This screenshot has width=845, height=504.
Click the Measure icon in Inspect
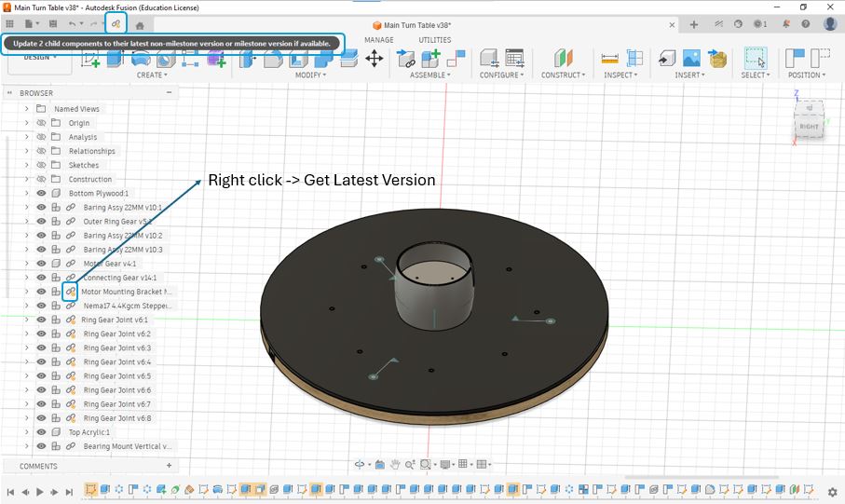point(610,59)
